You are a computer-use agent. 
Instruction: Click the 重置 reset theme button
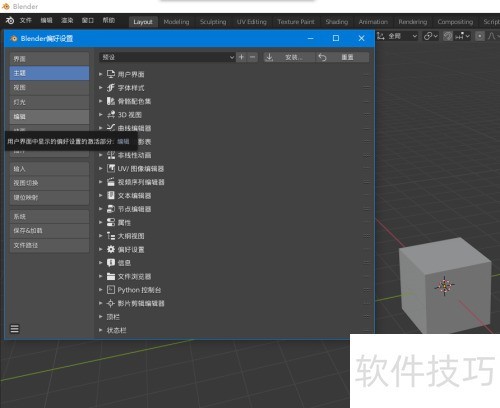342,57
